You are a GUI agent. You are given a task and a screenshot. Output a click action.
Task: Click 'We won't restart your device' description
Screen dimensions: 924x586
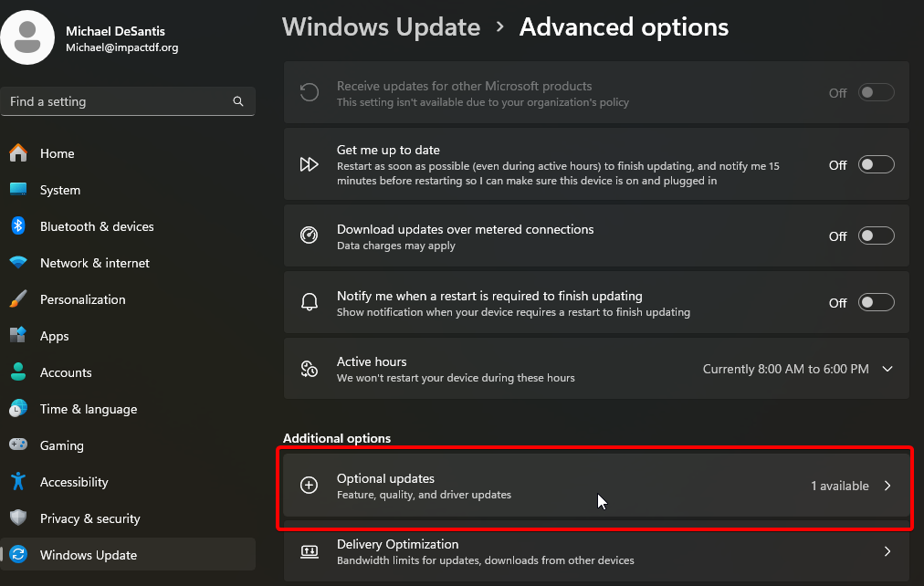(x=456, y=378)
